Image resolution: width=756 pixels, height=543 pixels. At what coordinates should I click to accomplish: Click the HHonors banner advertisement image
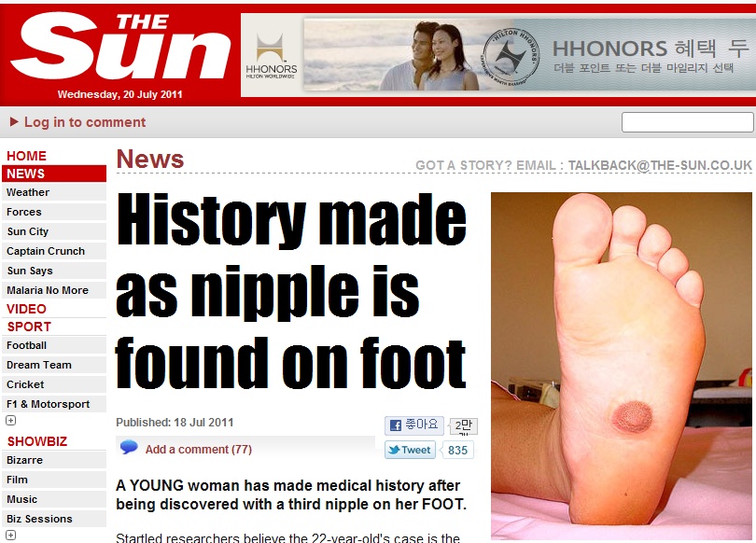529,55
